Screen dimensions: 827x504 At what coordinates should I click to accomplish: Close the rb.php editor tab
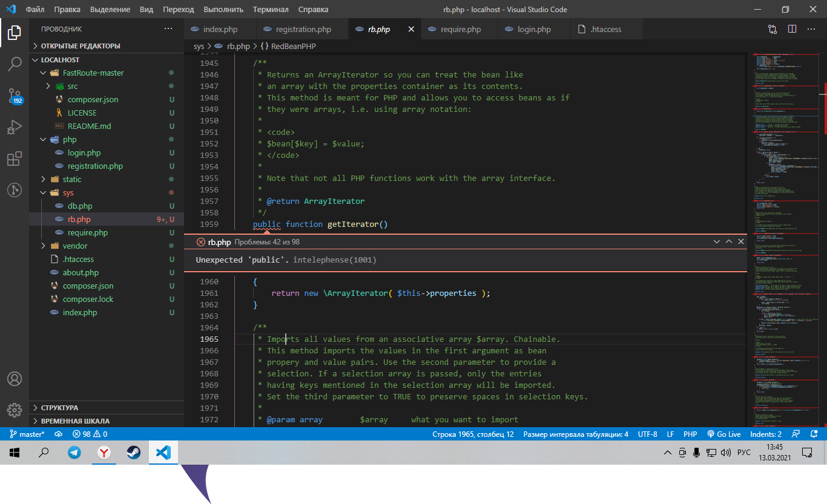coord(411,29)
